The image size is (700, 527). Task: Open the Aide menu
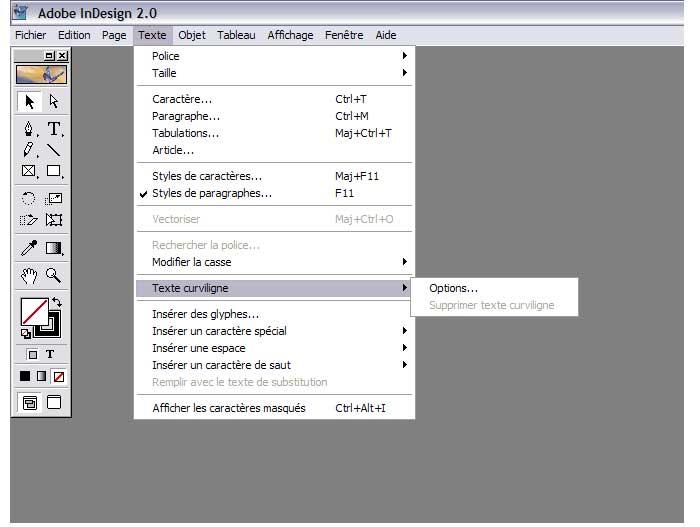386,35
